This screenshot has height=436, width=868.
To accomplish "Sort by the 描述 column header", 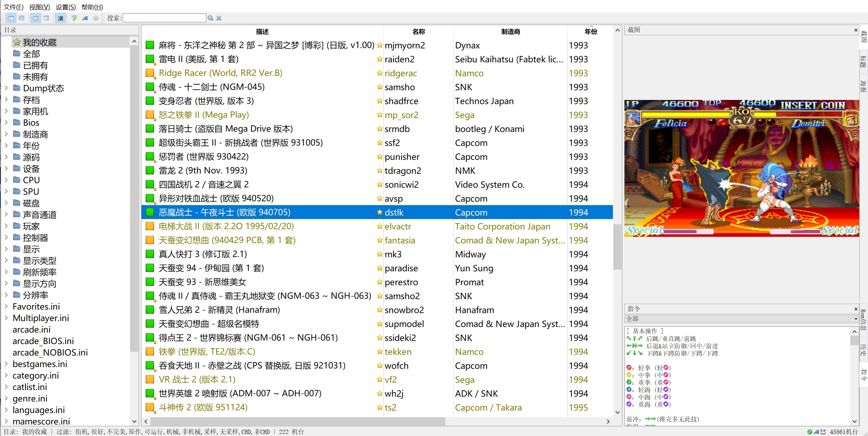I will pyautogui.click(x=262, y=31).
